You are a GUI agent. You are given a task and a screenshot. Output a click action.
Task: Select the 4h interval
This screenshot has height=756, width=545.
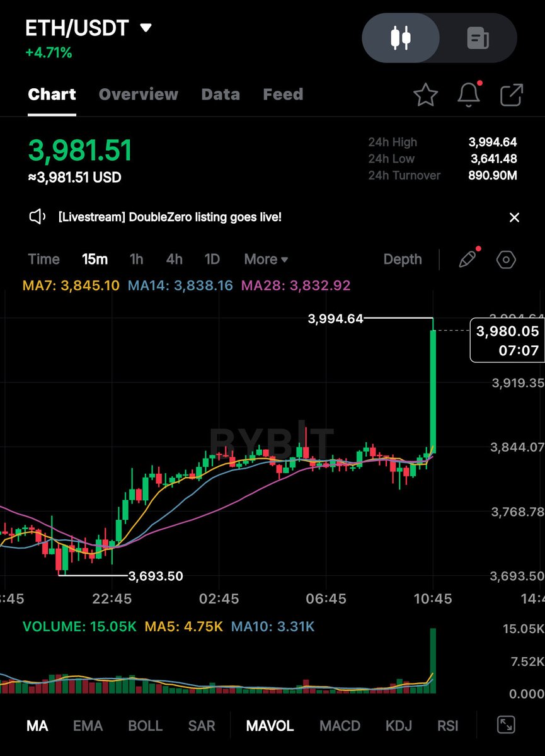[175, 260]
